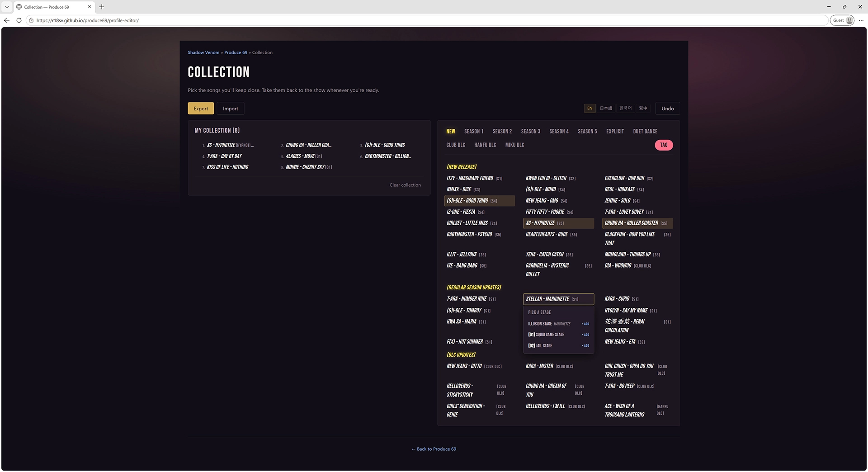868x472 pixels.
Task: Select the highlighted XG - Hypnotize [S5] entry
Action: click(x=559, y=223)
